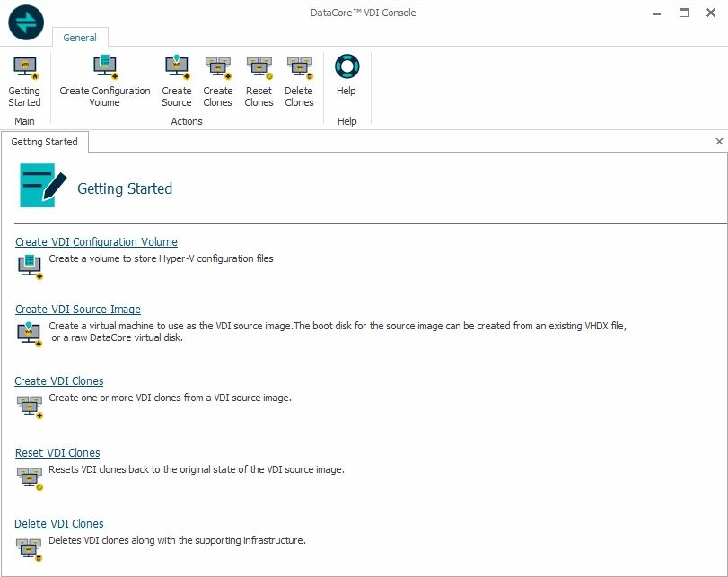The height and width of the screenshot is (577, 728).
Task: Open the Reset VDI Clones link
Action: [57, 453]
